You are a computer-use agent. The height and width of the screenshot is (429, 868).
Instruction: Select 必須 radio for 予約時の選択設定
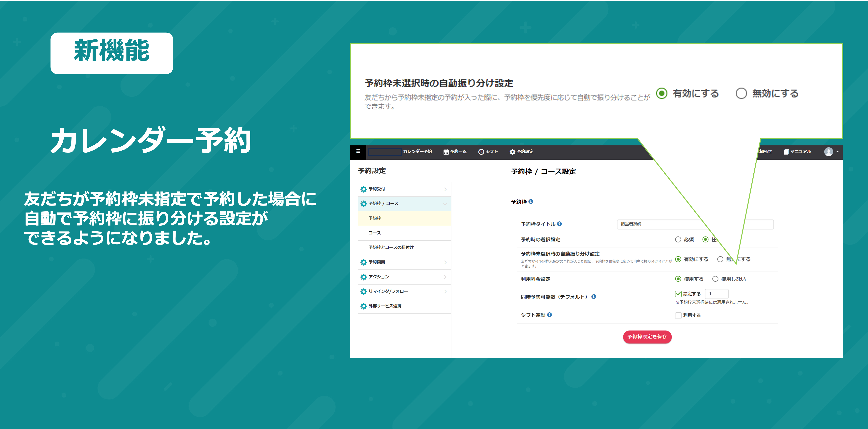pyautogui.click(x=678, y=240)
